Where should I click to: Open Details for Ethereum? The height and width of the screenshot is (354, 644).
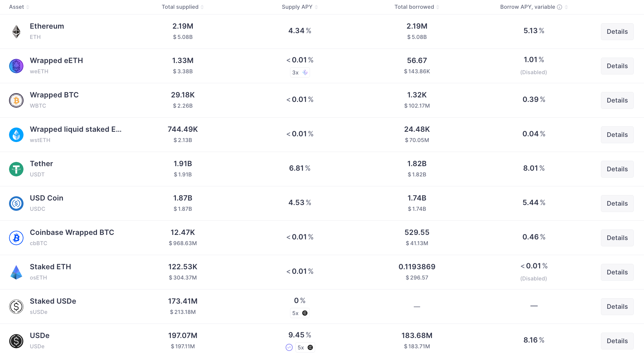point(617,31)
